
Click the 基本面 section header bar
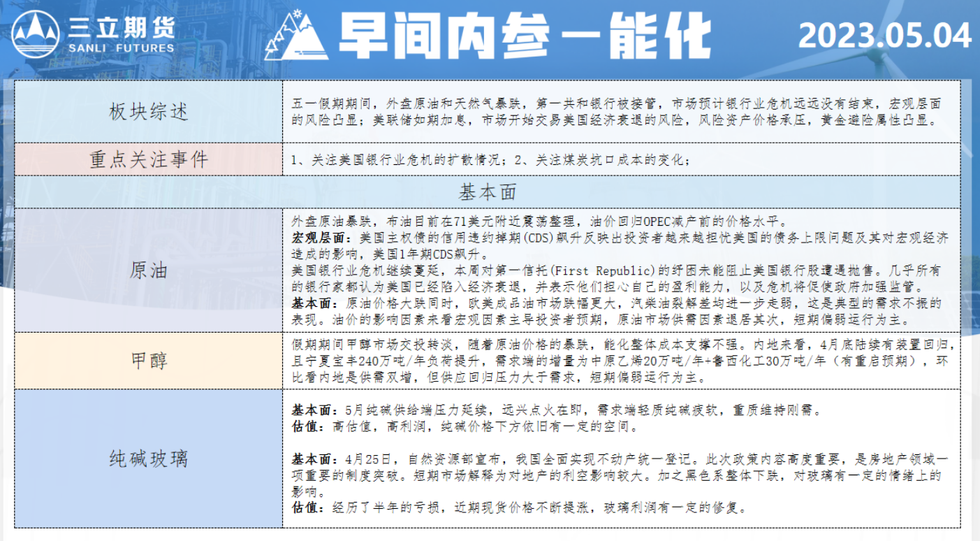click(488, 192)
